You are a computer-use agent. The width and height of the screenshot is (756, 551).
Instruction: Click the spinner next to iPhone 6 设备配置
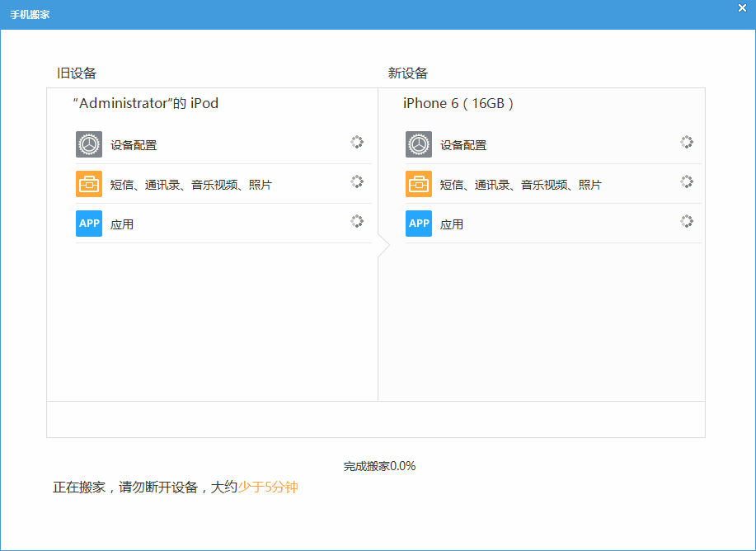point(687,142)
